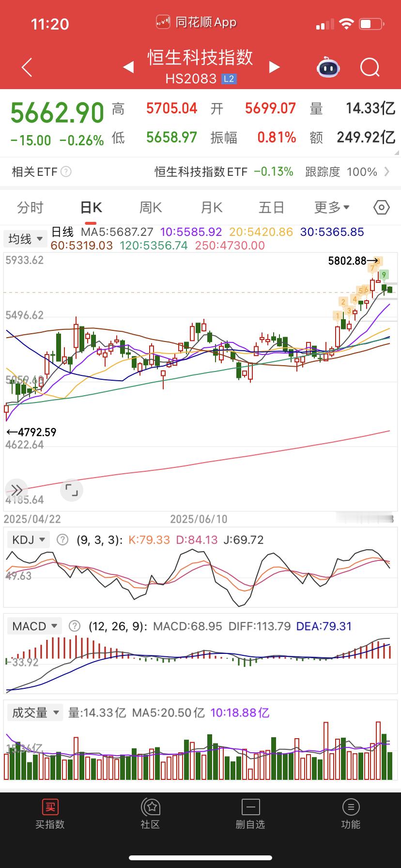Open 社区 community icon
401x868 pixels.
tap(150, 807)
